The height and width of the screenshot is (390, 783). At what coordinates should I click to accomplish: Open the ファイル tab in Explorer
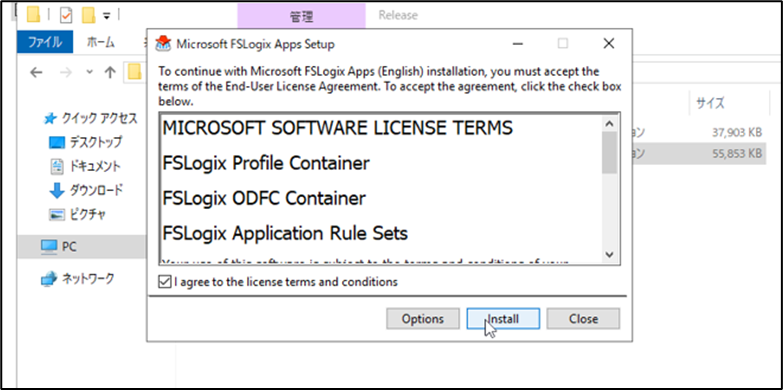(45, 42)
